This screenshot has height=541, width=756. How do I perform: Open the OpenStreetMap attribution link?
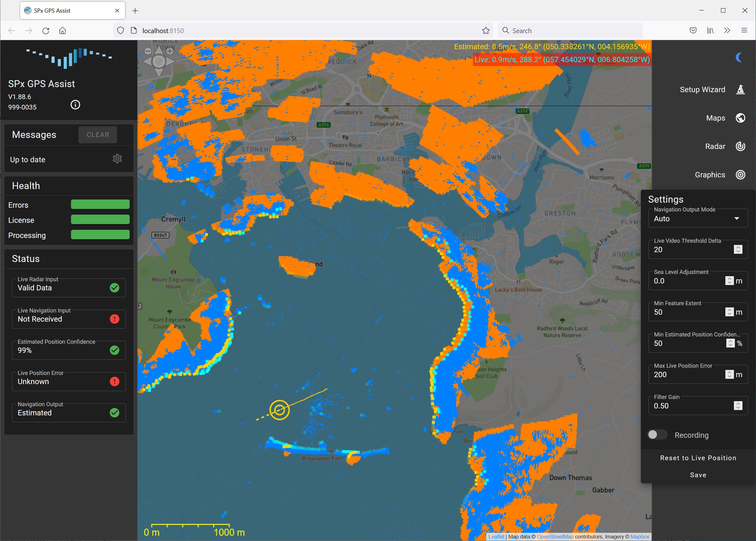point(555,537)
